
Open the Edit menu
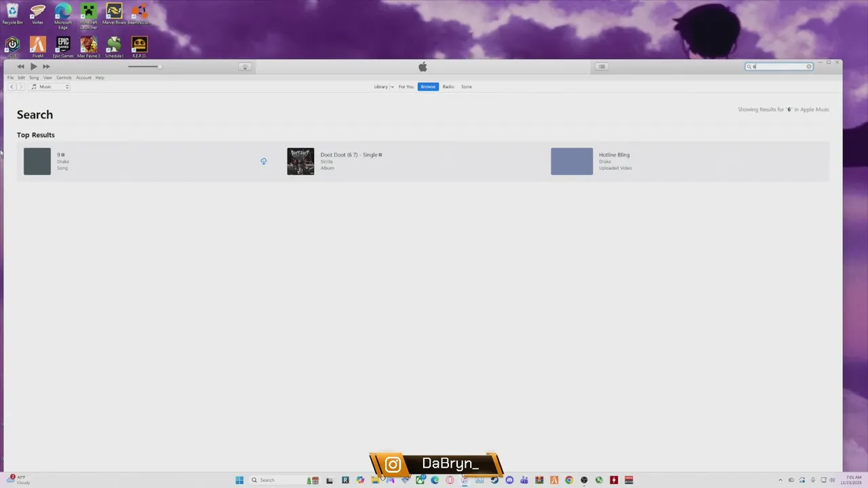click(21, 78)
